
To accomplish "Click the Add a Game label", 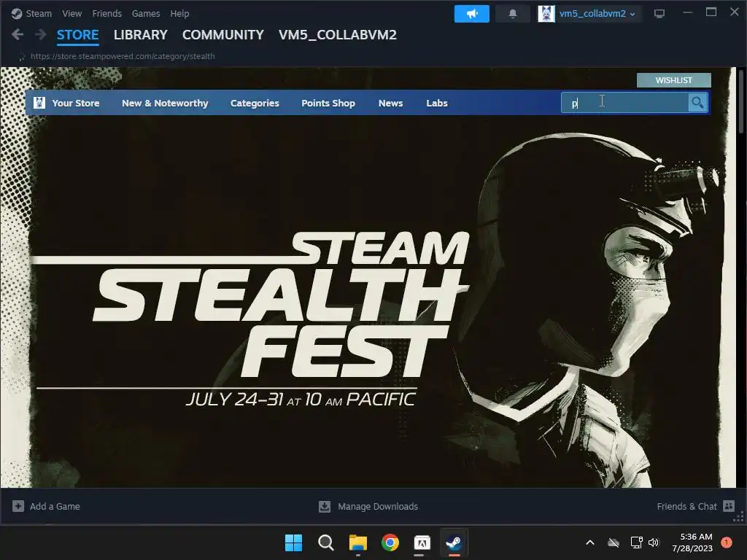I will pyautogui.click(x=55, y=506).
